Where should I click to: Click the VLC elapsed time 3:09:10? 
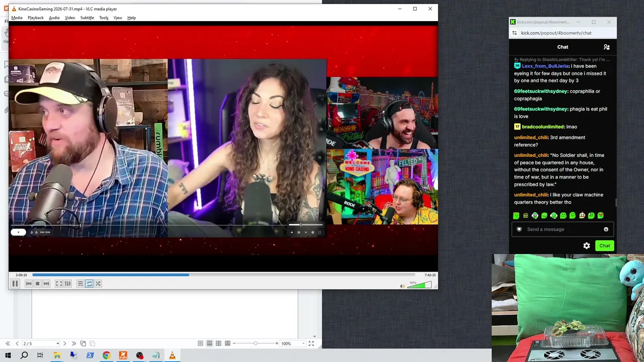[21, 275]
